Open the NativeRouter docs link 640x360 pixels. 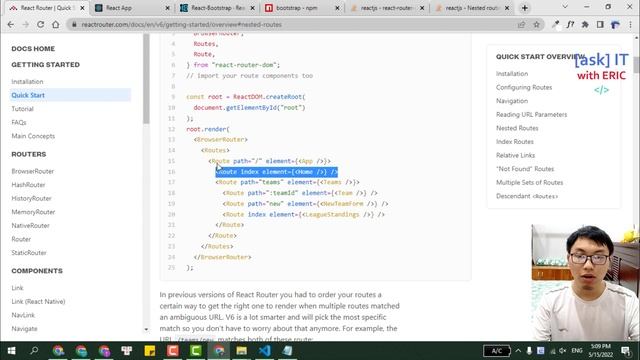(x=31, y=226)
